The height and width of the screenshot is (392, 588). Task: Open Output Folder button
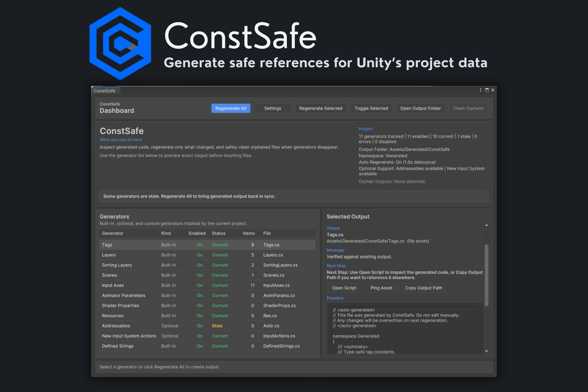tap(420, 108)
